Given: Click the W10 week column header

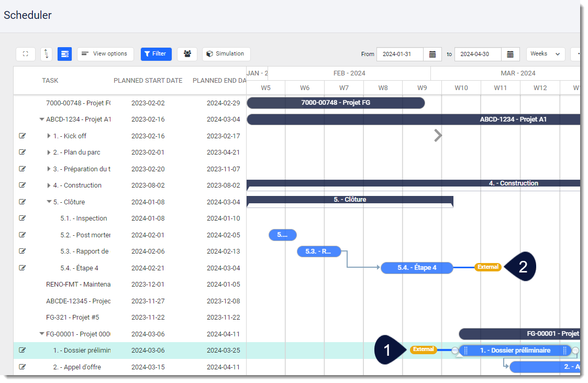Looking at the screenshot, I should (461, 87).
